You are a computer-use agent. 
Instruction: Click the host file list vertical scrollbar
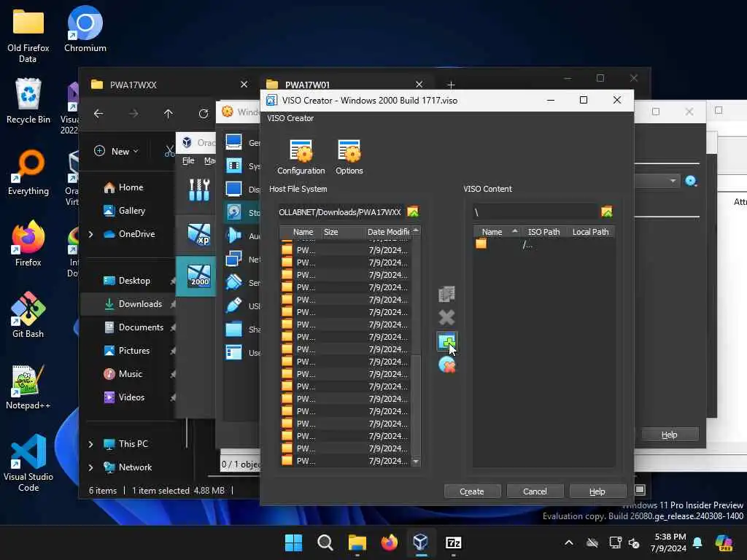416,346
